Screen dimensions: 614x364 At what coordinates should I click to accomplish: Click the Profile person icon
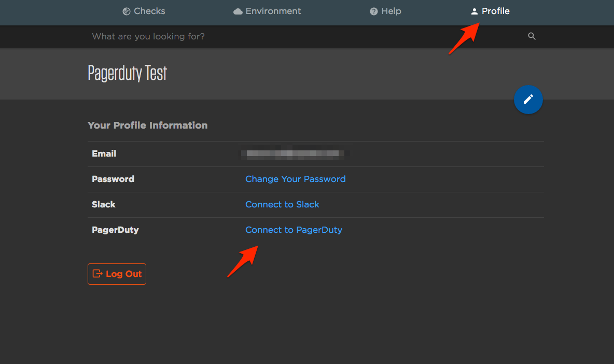pos(474,11)
